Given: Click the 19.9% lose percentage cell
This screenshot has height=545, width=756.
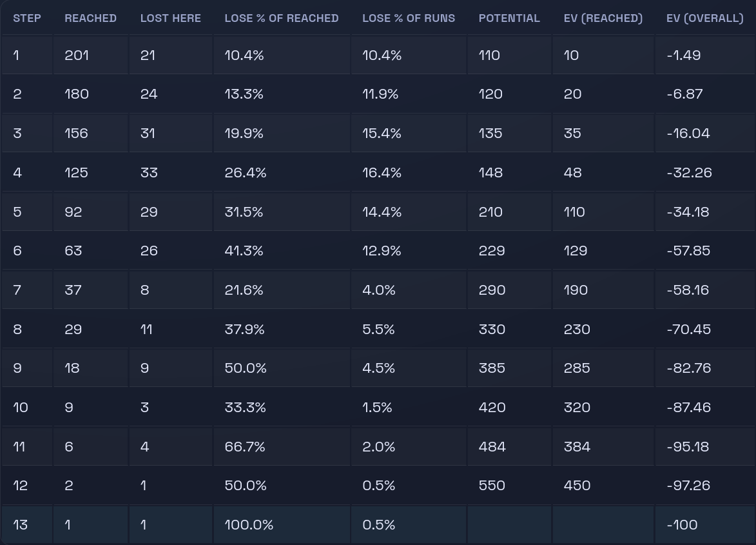Looking at the screenshot, I should pos(244,134).
